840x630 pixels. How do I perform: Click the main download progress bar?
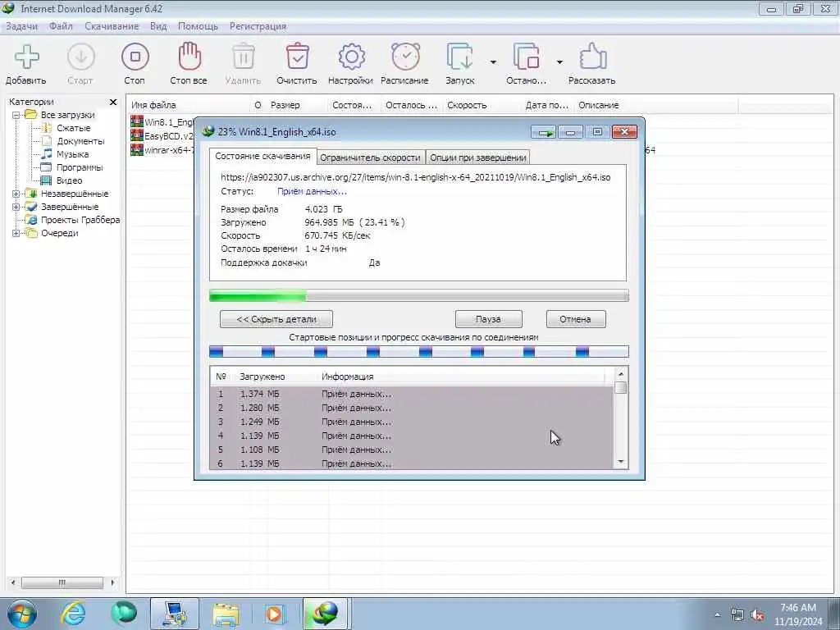click(x=419, y=295)
